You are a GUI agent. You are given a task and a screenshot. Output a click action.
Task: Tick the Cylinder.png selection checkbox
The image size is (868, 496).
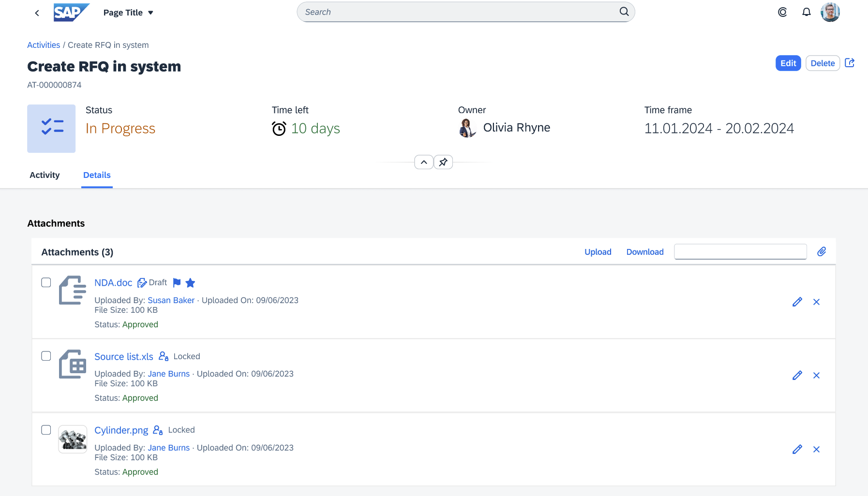point(46,430)
